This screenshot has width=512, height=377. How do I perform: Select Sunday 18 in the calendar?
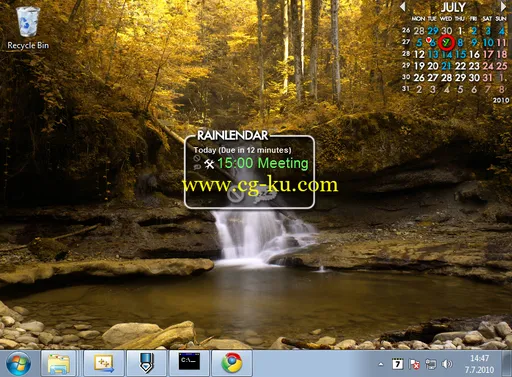[x=501, y=54]
